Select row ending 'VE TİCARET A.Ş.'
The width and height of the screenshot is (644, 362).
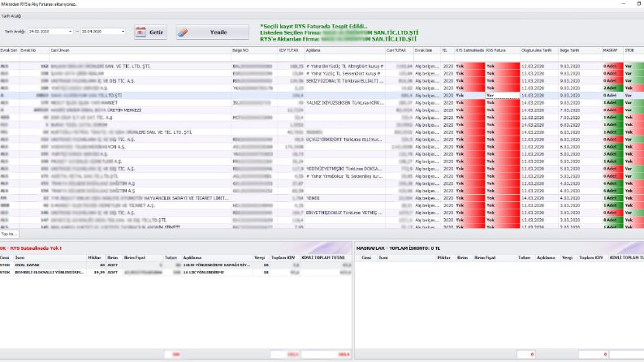[x=322, y=205]
